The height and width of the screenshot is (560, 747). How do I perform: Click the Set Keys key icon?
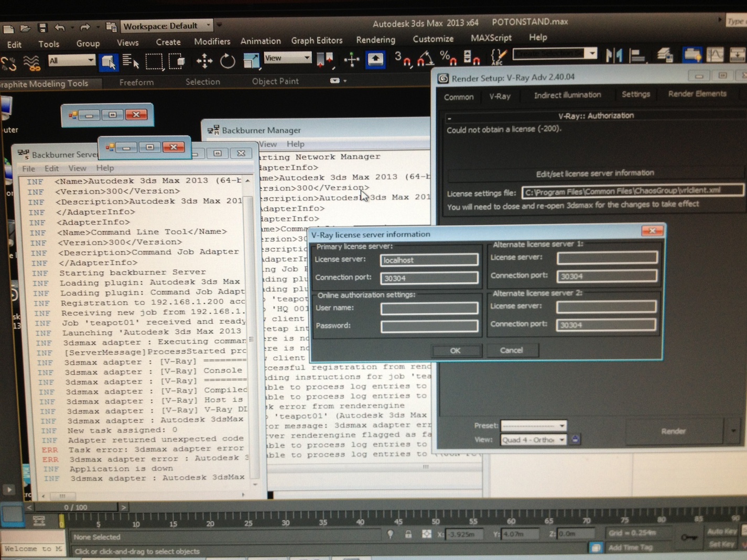689,537
